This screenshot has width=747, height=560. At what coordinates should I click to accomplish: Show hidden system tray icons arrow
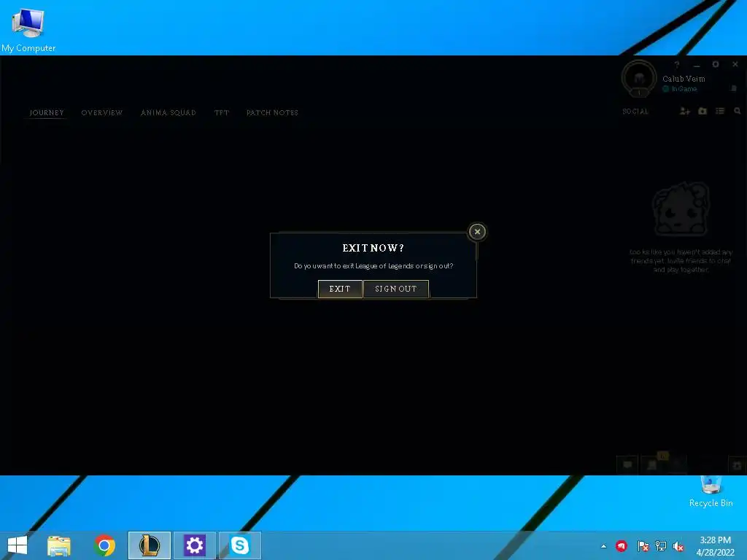click(x=603, y=547)
